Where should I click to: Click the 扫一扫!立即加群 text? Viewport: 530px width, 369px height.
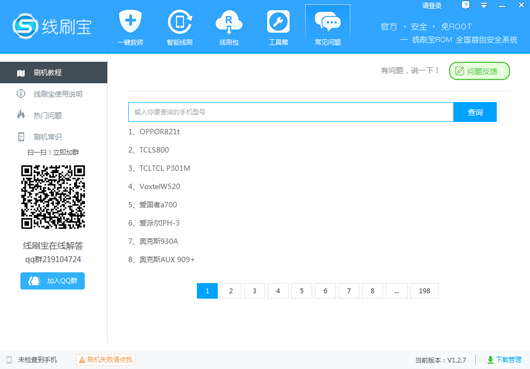pos(53,152)
